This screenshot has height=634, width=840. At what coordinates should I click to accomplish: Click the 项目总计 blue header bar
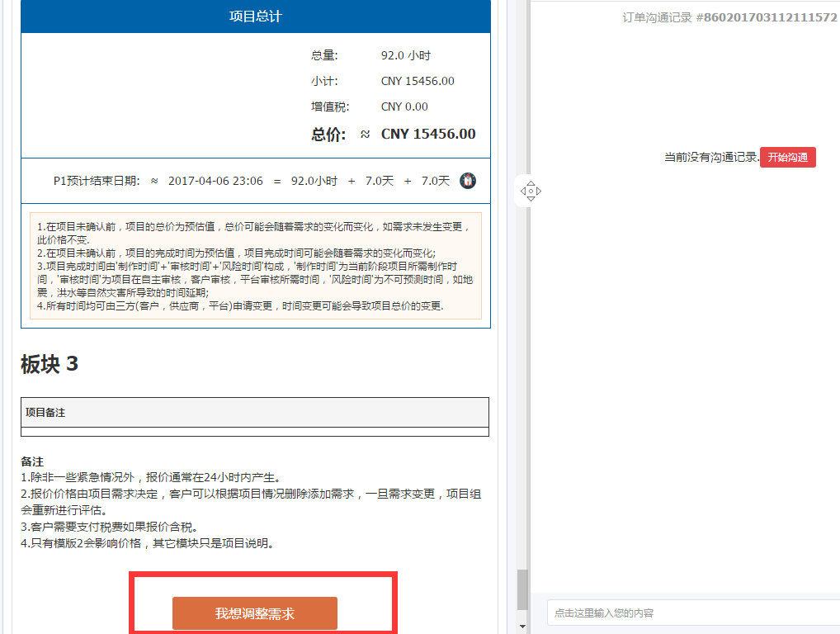point(255,17)
